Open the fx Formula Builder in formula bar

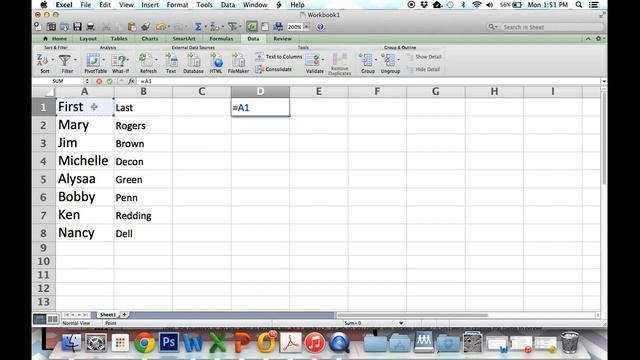131,81
